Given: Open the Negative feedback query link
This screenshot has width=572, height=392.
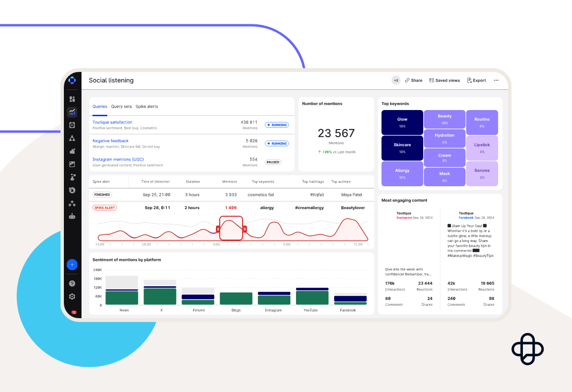Looking at the screenshot, I should pos(111,141).
